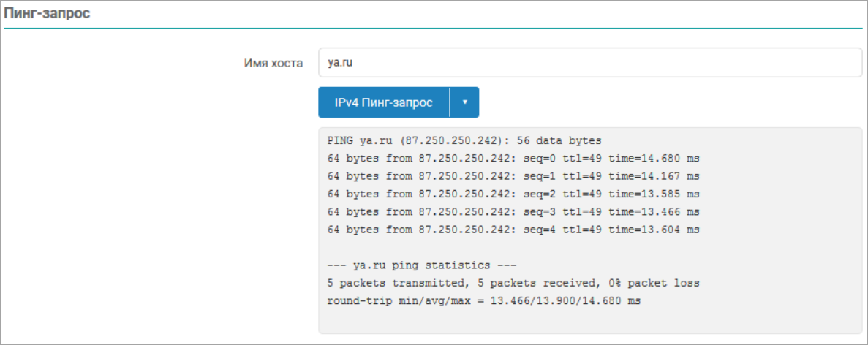The image size is (868, 345).
Task: Select the seq=1 ping reply line
Action: [x=514, y=176]
